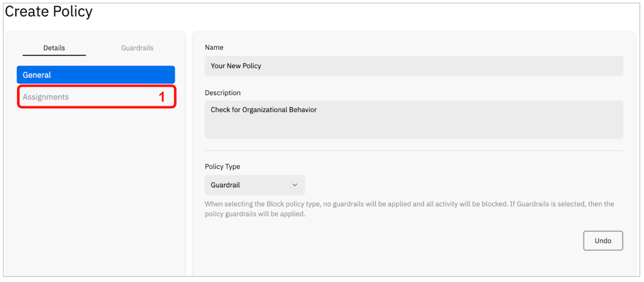Click the underline beneath the Details tab

[54, 55]
